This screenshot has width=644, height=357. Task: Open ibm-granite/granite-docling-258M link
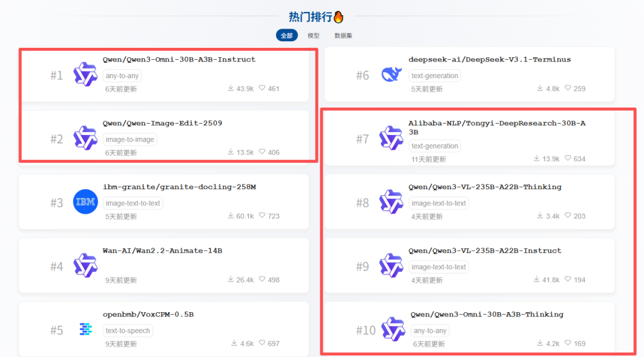[179, 187]
